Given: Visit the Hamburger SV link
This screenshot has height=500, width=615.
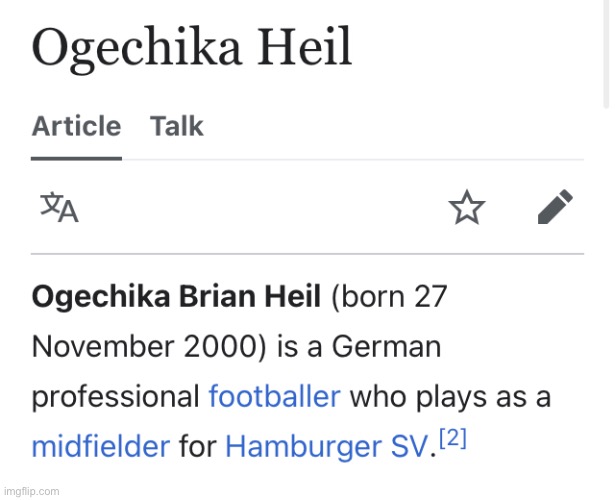Looking at the screenshot, I should click(326, 446).
